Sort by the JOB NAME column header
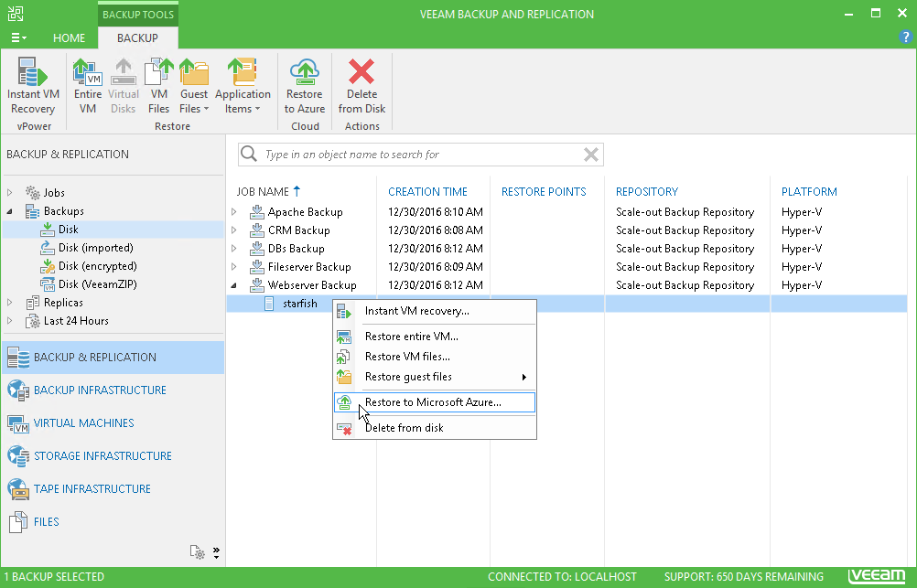 pos(263,192)
